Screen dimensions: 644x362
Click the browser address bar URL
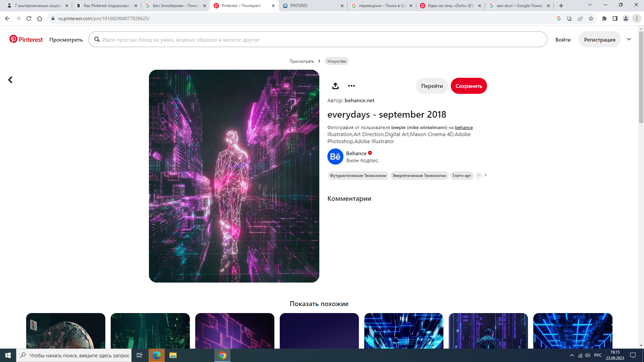click(104, 18)
